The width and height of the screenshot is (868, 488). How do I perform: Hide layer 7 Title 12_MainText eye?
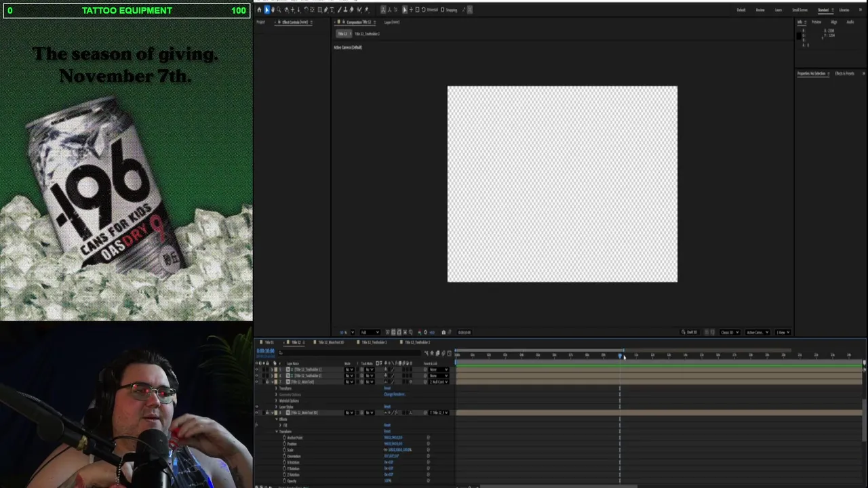[x=256, y=382]
